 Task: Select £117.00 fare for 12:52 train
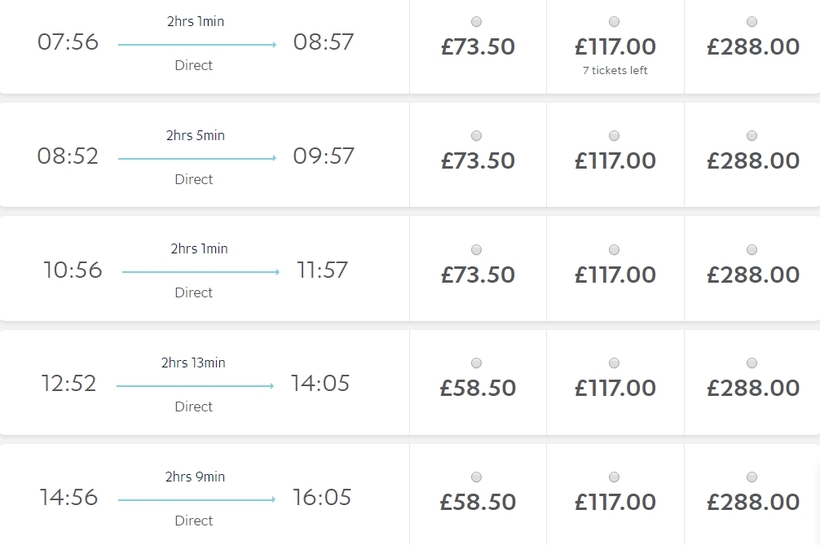click(614, 362)
